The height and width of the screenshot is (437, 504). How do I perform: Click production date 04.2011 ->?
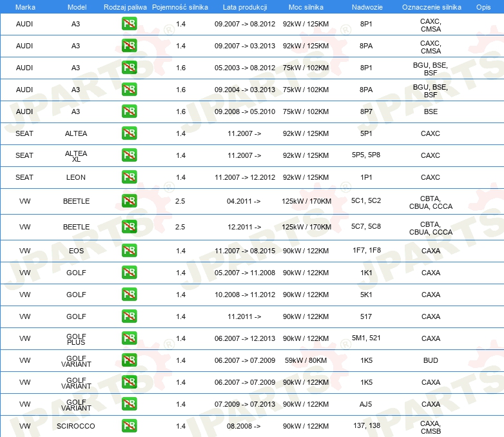point(244,201)
